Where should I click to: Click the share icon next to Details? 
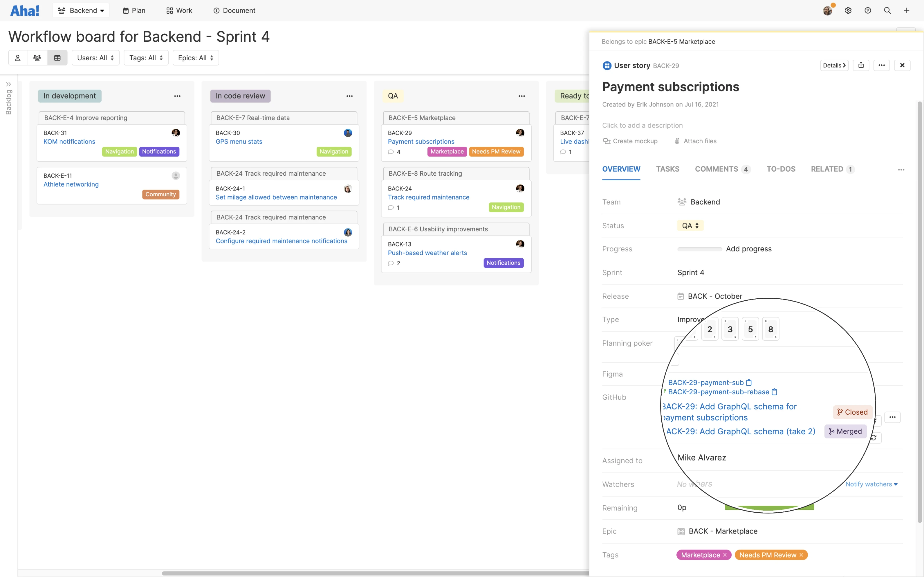coord(861,65)
